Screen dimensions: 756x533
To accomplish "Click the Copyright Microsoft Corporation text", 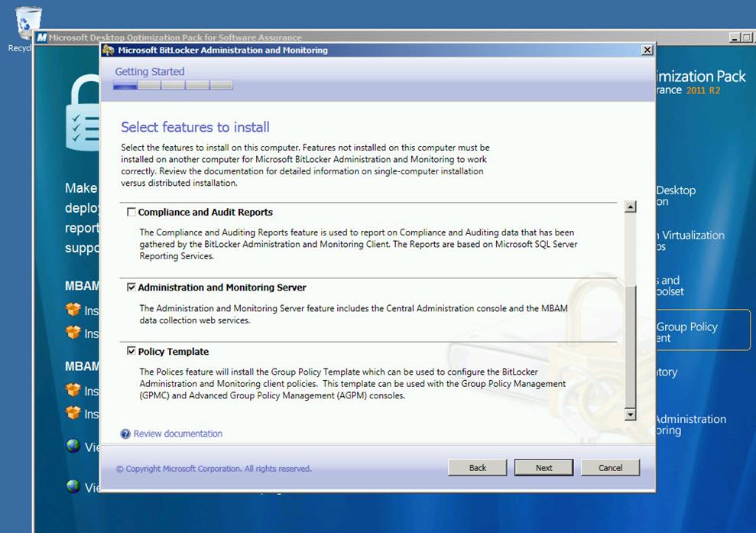I will point(213,468).
